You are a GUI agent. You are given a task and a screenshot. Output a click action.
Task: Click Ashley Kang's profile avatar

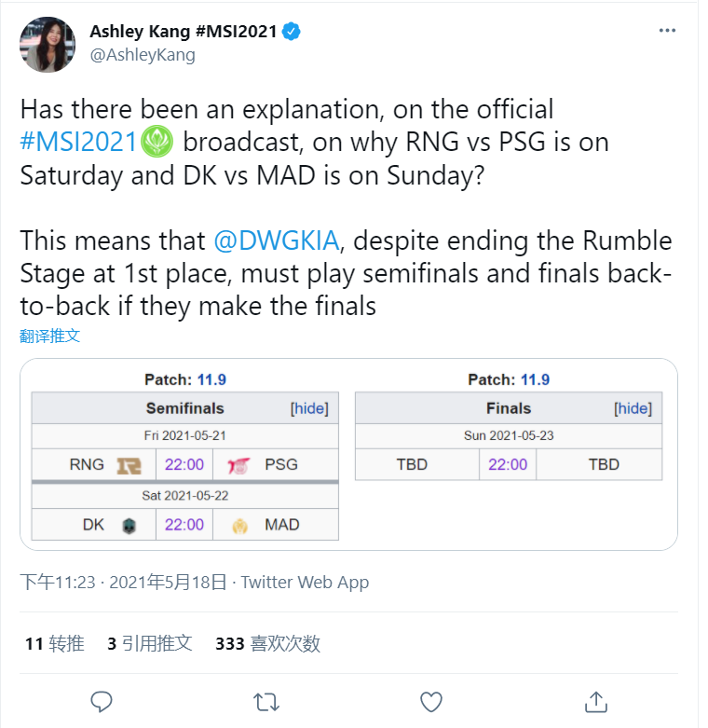tap(48, 45)
